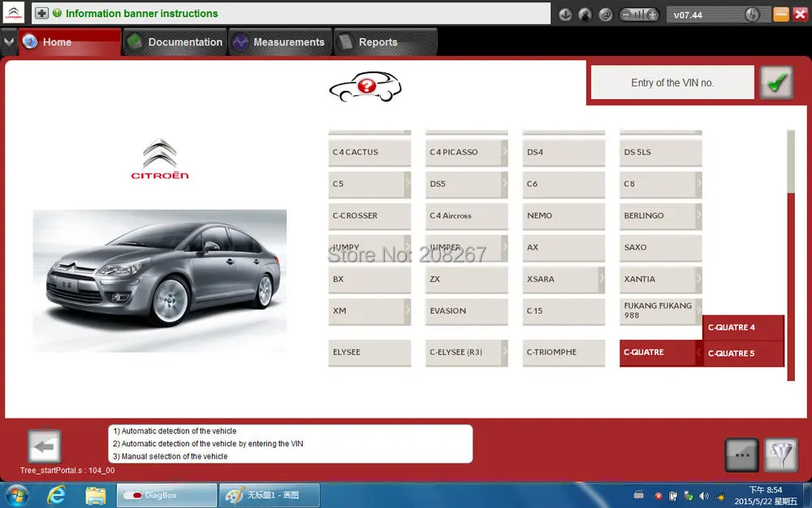
Task: Switch to DiagBox taskbar window
Action: pyautogui.click(x=166, y=496)
